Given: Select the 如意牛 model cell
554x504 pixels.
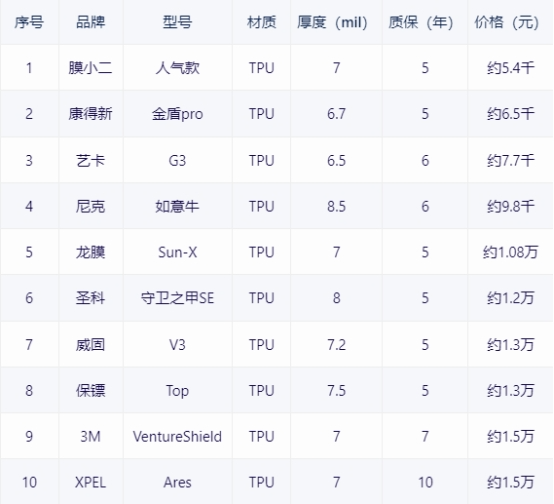Looking at the screenshot, I should click(x=178, y=206).
